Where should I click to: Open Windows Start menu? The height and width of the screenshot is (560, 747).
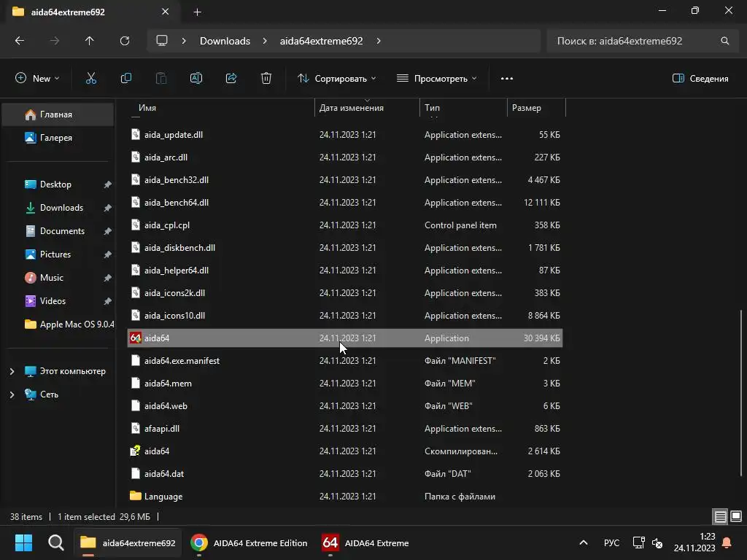tap(23, 542)
